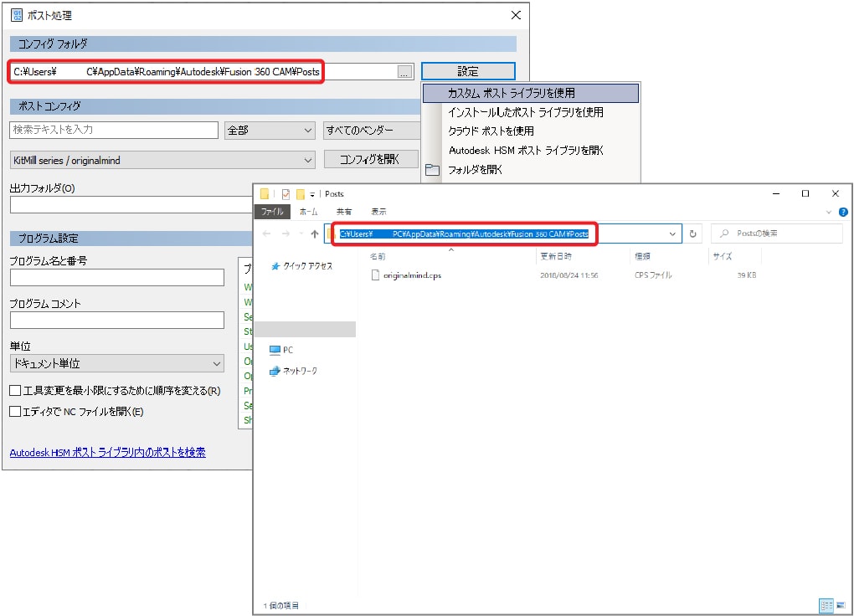Open Autodesk HSM ポスト ライブラリ search link

point(107,453)
